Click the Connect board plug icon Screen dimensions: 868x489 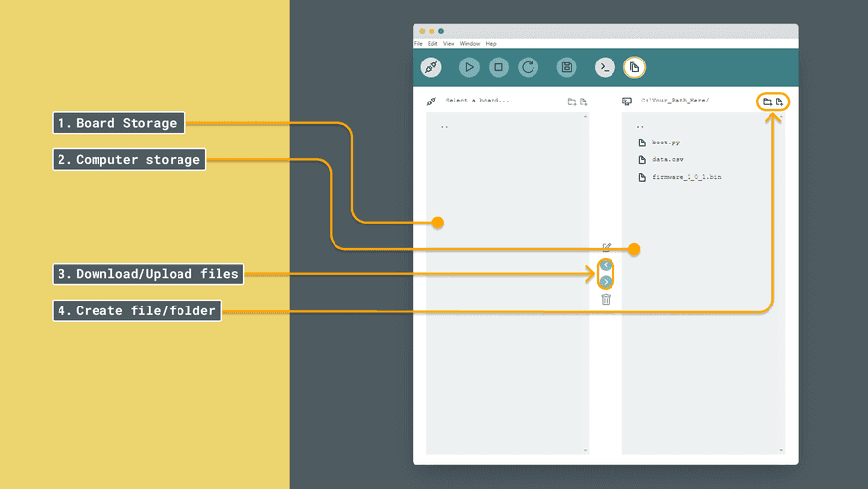tap(431, 67)
